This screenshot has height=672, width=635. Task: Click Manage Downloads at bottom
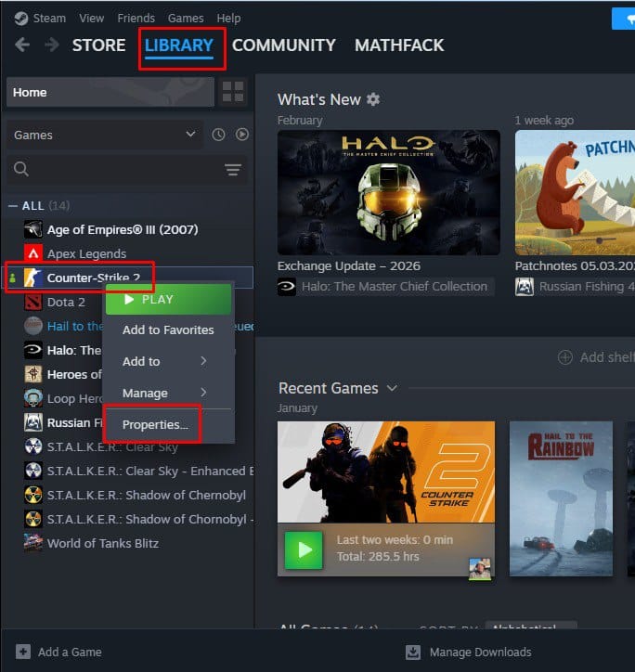479,652
